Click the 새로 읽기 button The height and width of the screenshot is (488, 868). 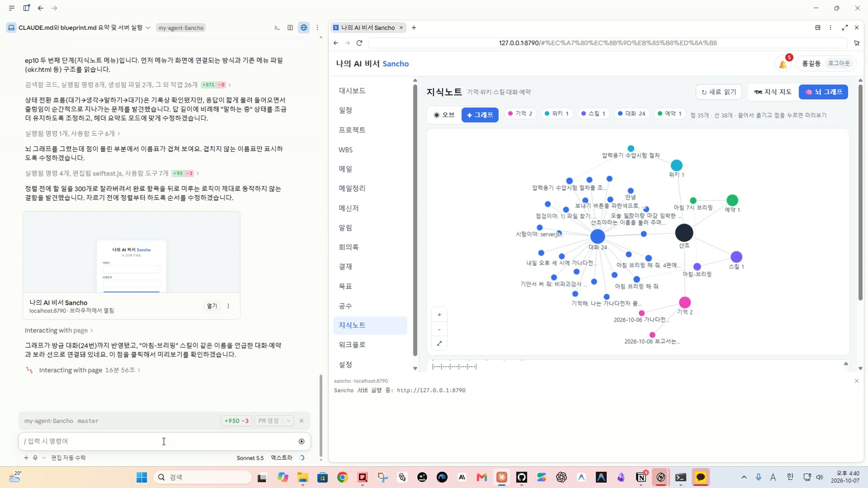(x=718, y=92)
